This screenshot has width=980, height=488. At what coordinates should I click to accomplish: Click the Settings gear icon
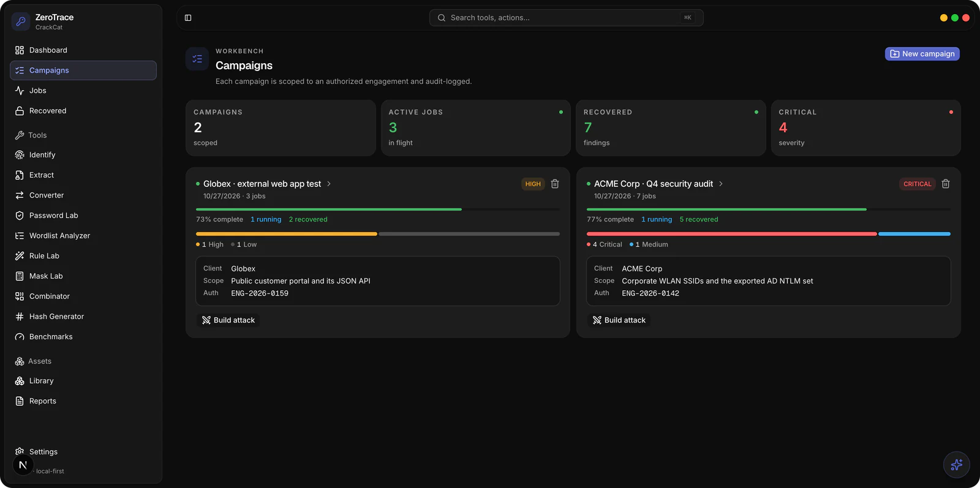pyautogui.click(x=20, y=451)
